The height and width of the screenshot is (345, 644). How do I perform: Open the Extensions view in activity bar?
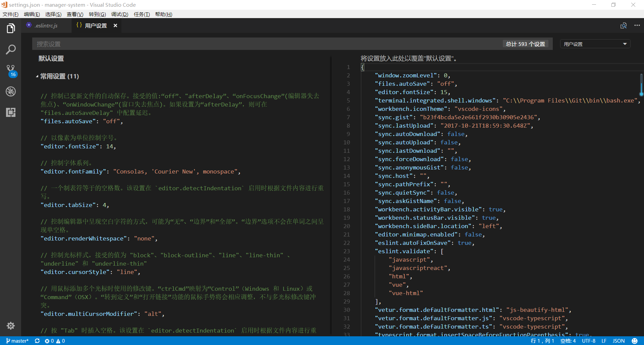[11, 112]
